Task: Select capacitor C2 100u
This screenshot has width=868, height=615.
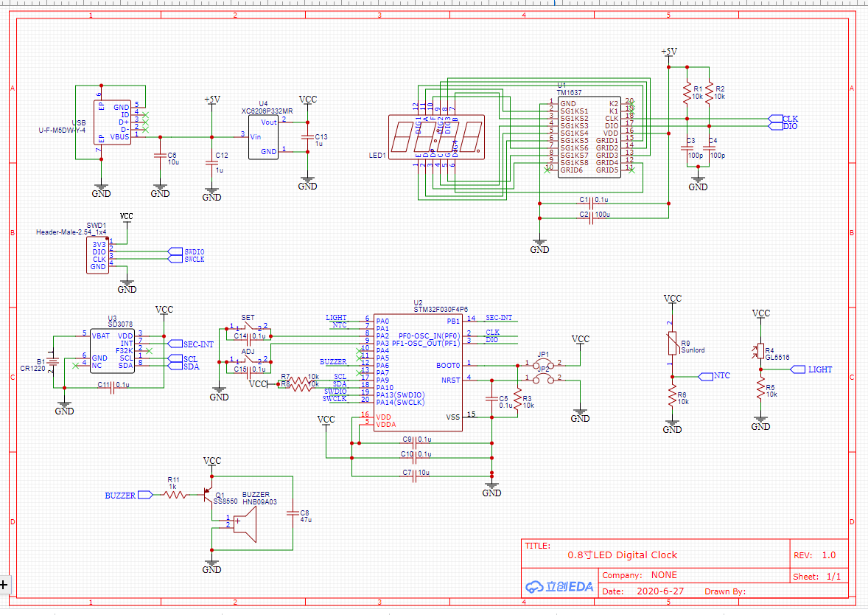Action: pos(591,218)
